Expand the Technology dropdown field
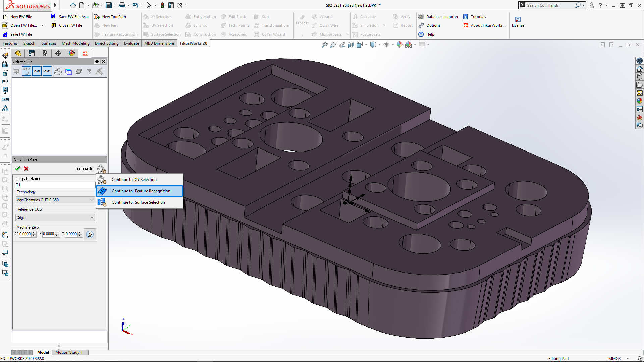This screenshot has width=644, height=362. [91, 200]
